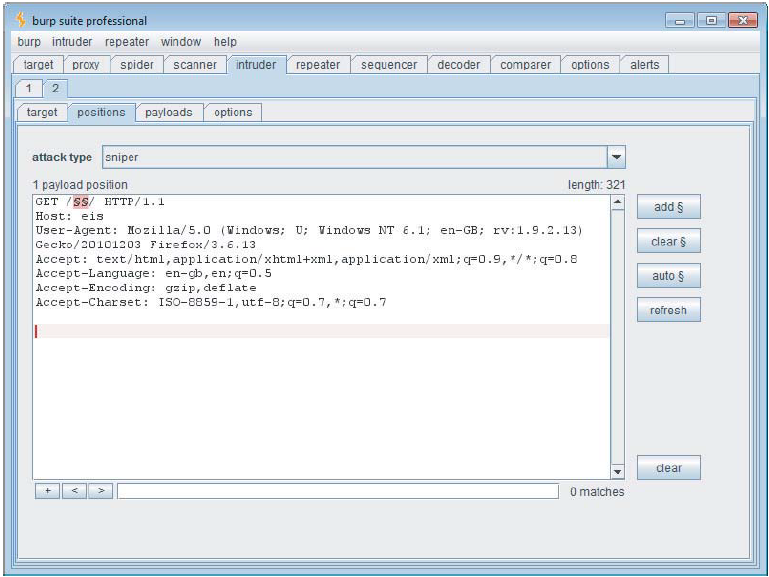769x577 pixels.
Task: Click the scroll down arrow of request editor
Action: tap(617, 472)
